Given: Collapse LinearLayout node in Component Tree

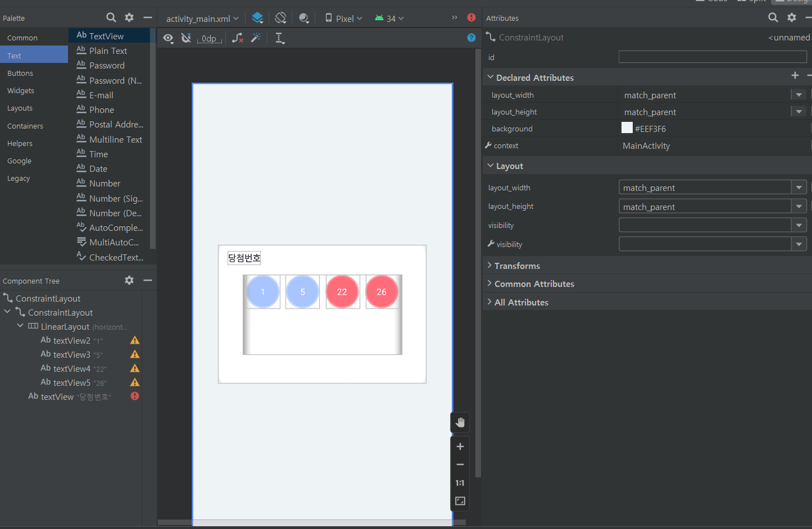Looking at the screenshot, I should [20, 326].
